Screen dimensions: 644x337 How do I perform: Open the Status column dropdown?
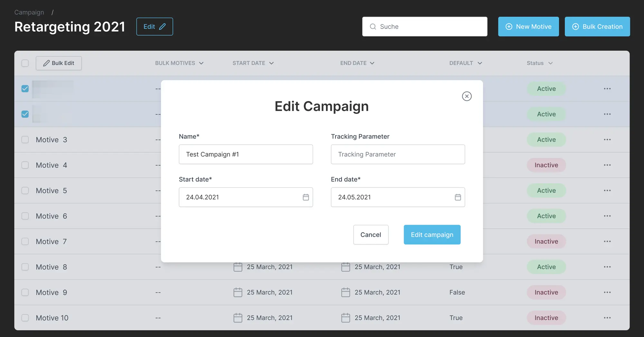click(550, 63)
